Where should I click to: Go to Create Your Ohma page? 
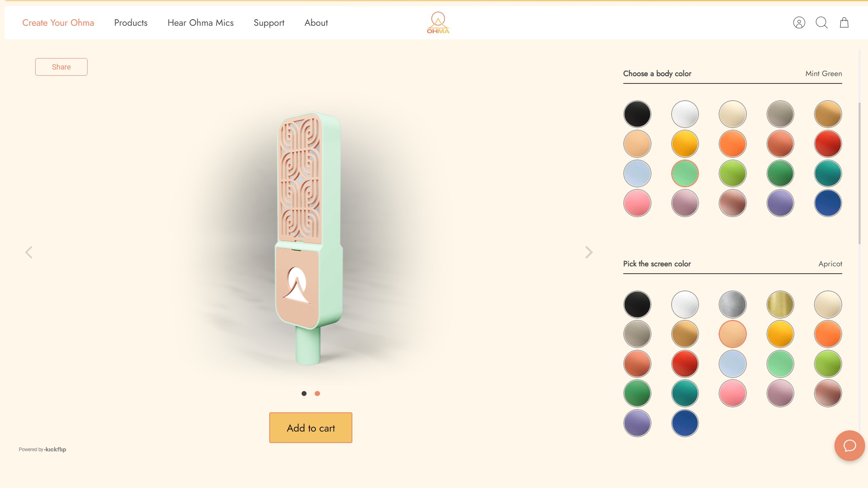coord(58,23)
